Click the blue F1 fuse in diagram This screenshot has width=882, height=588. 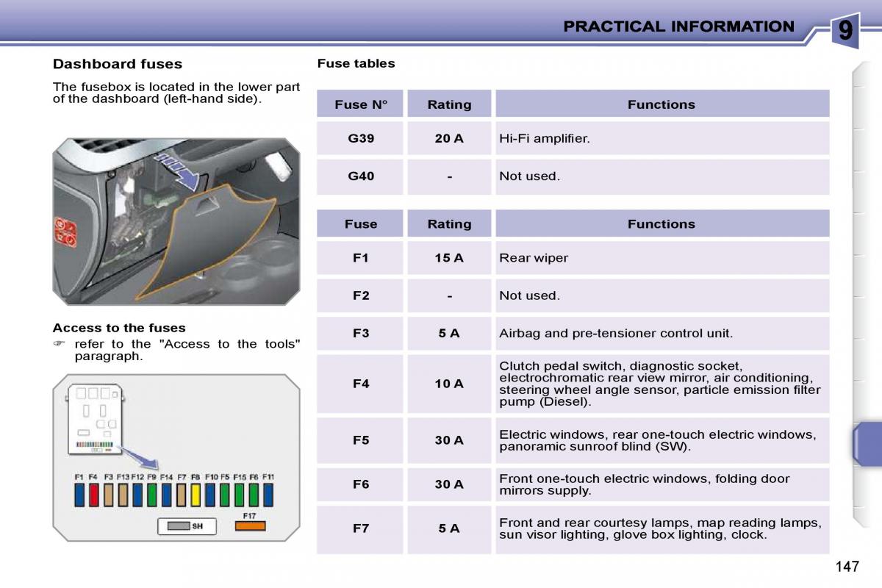pyautogui.click(x=79, y=495)
